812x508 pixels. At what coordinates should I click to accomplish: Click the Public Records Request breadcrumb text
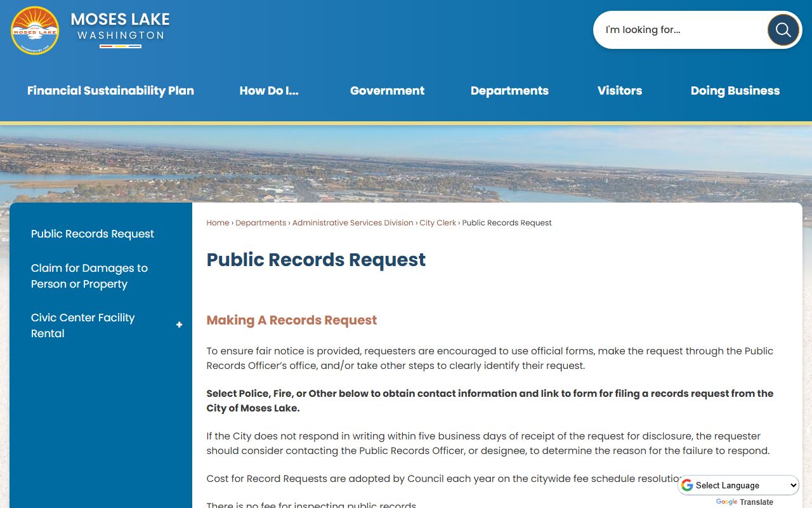507,223
